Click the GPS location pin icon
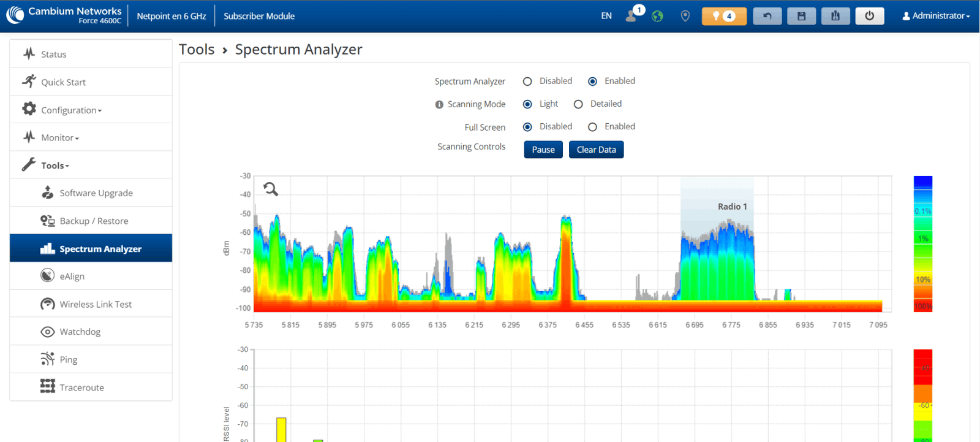 [x=685, y=16]
